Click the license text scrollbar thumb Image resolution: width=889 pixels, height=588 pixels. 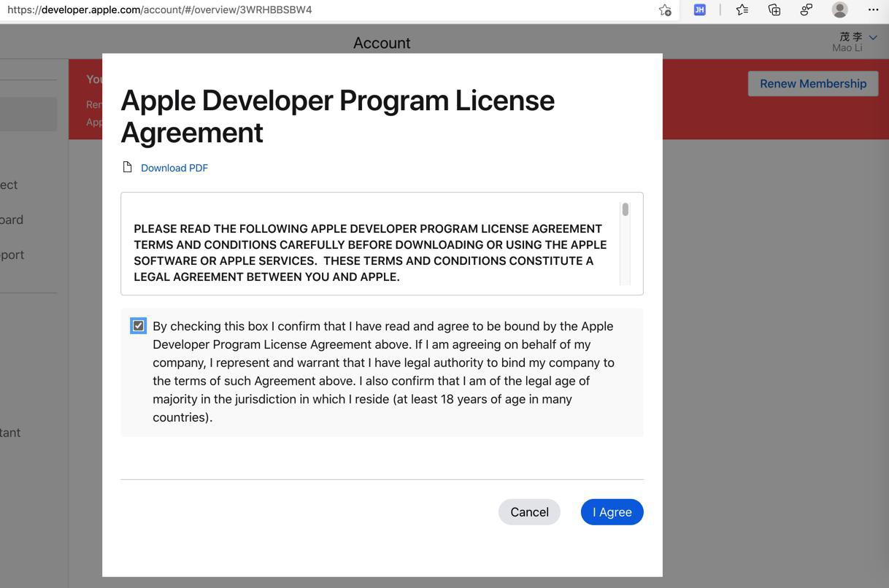(625, 209)
